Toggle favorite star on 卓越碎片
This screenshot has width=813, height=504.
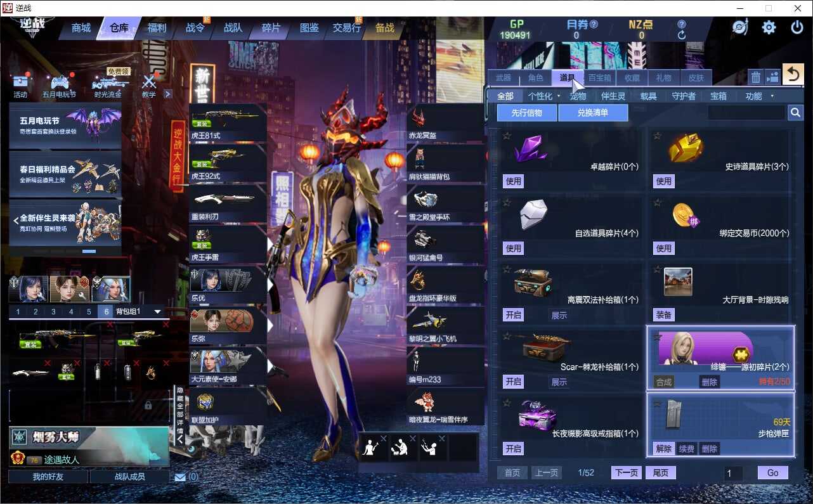point(507,136)
